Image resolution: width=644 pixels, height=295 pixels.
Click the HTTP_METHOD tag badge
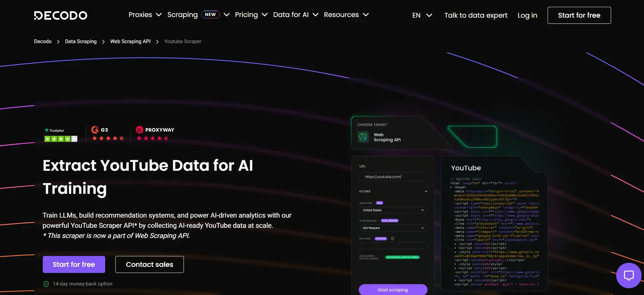[390, 221]
